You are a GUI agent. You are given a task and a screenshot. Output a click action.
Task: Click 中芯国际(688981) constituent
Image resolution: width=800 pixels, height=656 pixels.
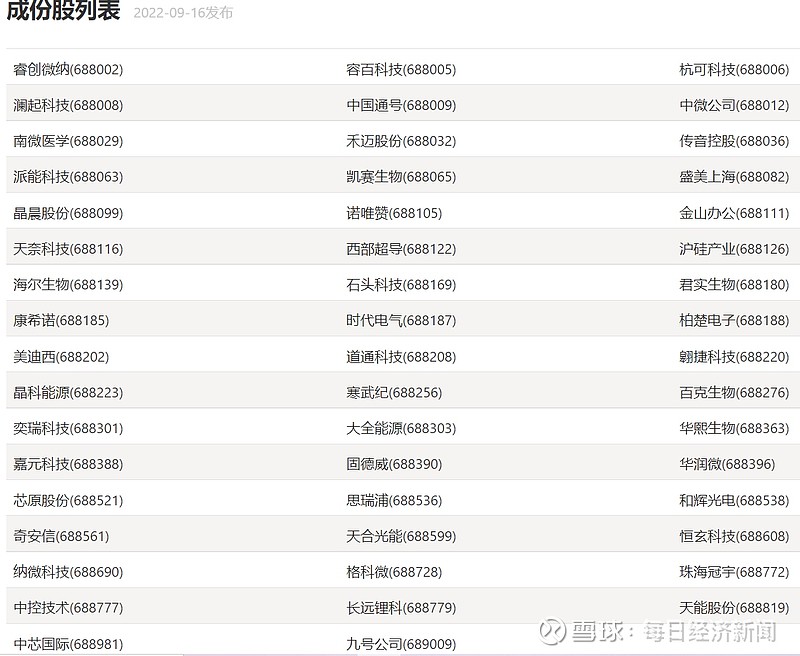[68, 644]
